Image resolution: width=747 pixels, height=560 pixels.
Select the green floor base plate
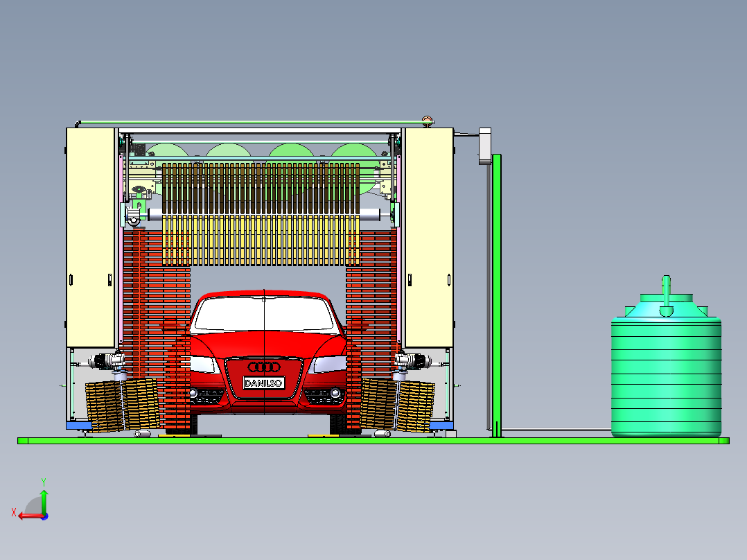[373, 441]
